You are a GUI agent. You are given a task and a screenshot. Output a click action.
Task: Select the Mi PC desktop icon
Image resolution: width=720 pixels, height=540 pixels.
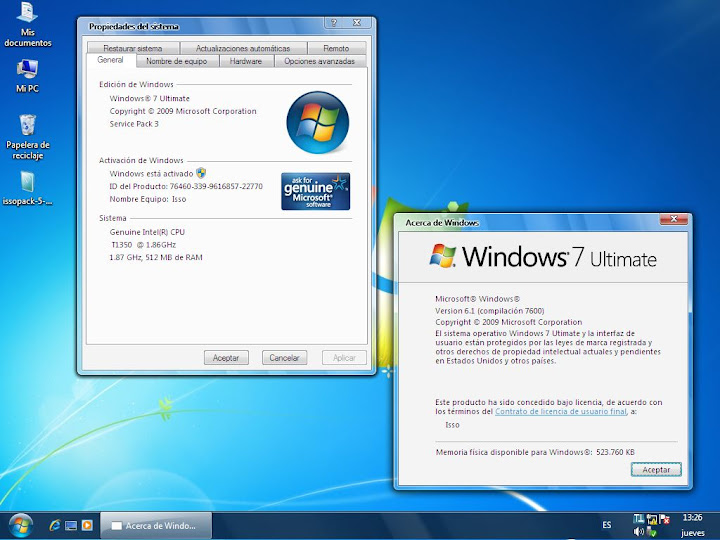click(27, 76)
